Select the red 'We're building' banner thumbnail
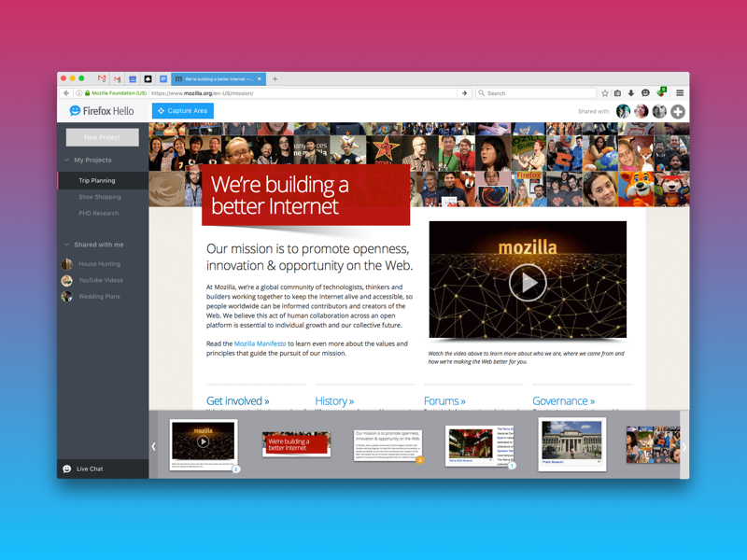The image size is (747, 560). pos(296,445)
